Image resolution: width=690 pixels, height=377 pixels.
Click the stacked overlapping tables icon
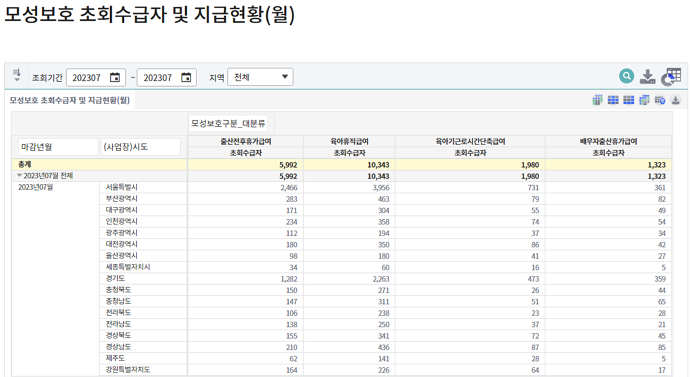[x=644, y=100]
